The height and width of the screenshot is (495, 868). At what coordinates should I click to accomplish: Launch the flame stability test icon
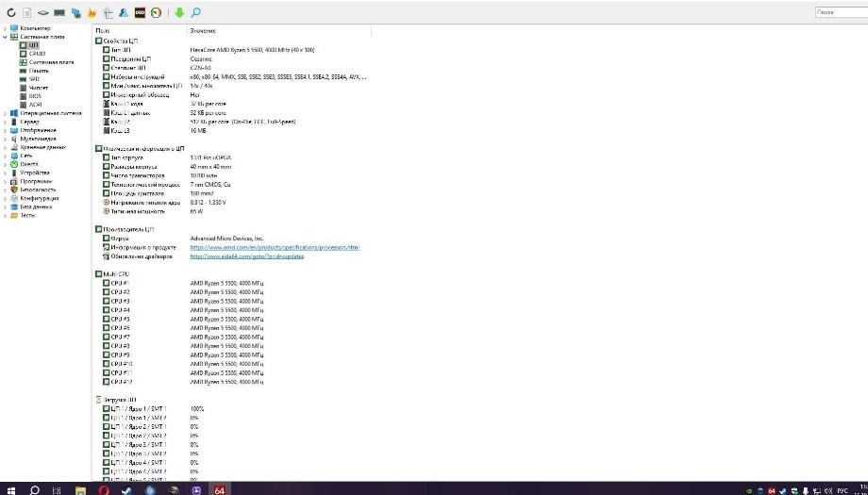click(92, 12)
